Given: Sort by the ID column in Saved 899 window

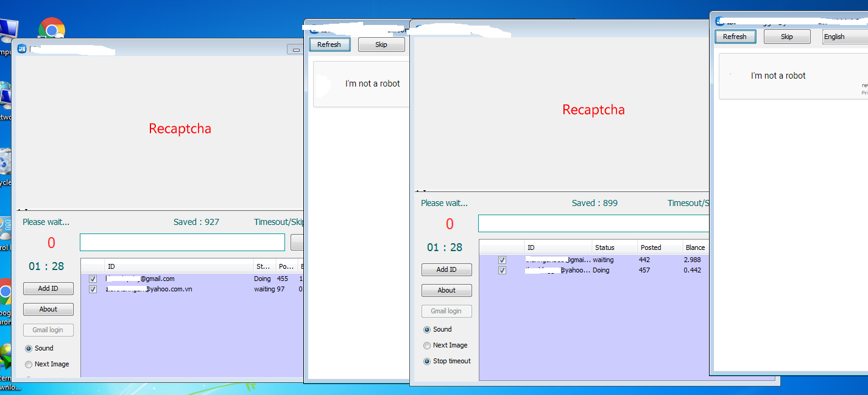Looking at the screenshot, I should click(558, 247).
